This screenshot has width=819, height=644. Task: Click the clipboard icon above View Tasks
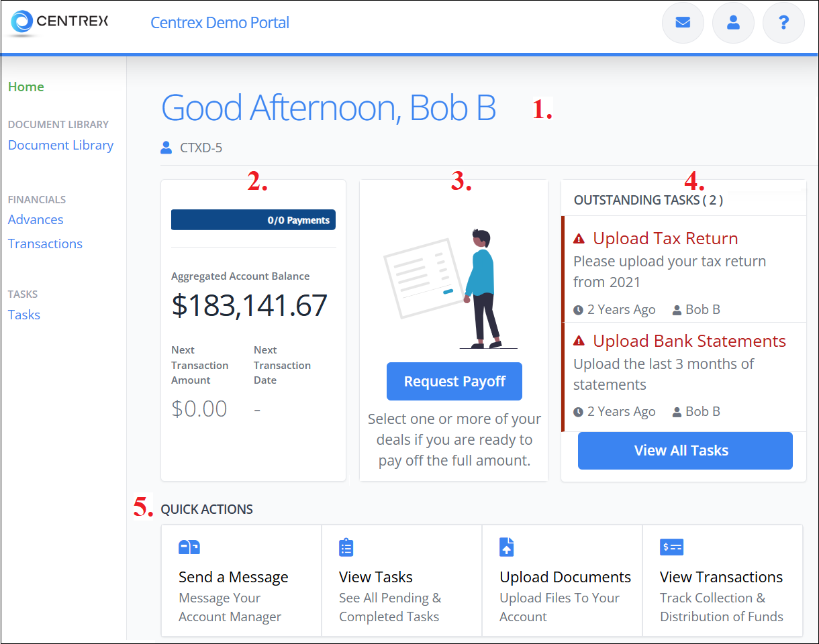click(x=346, y=547)
